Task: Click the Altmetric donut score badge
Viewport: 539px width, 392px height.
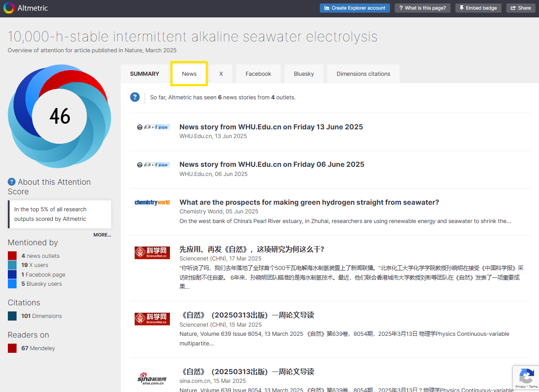Action: coord(59,116)
